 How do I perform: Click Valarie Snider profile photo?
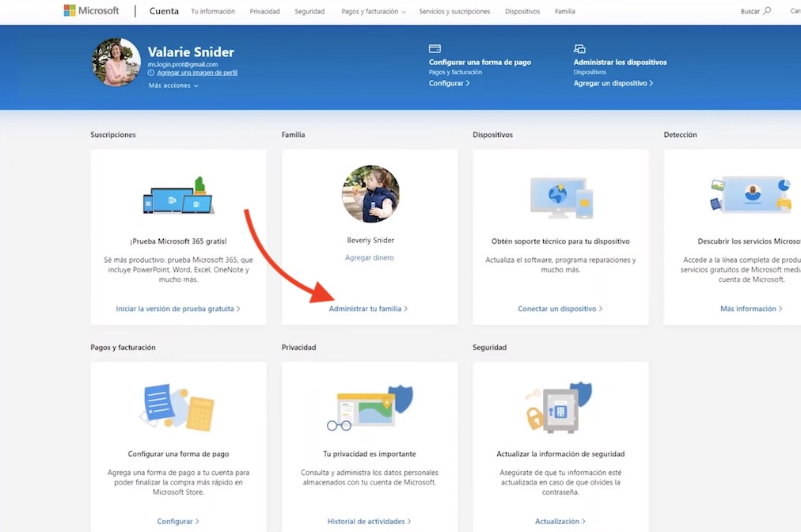(116, 63)
